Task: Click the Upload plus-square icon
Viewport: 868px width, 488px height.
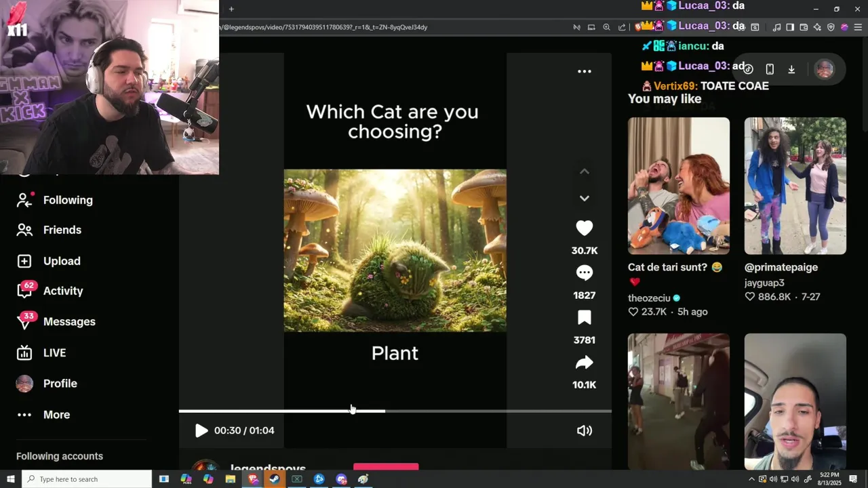Action: coord(24,261)
